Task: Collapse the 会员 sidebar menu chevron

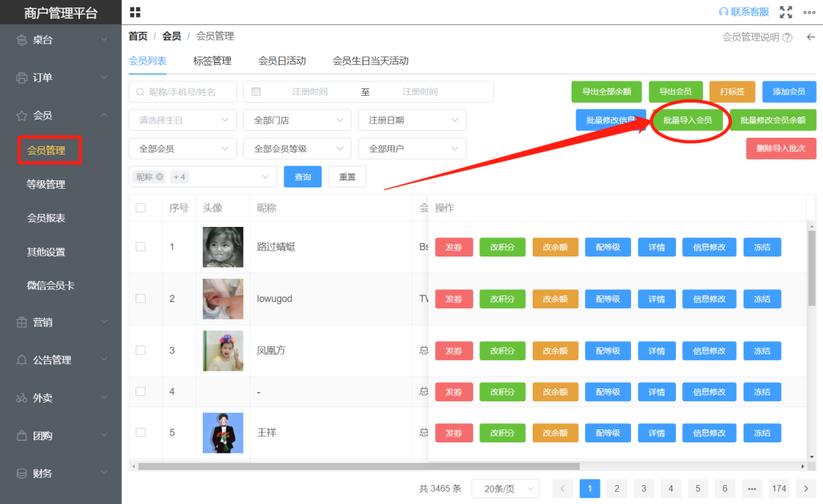Action: (x=104, y=116)
